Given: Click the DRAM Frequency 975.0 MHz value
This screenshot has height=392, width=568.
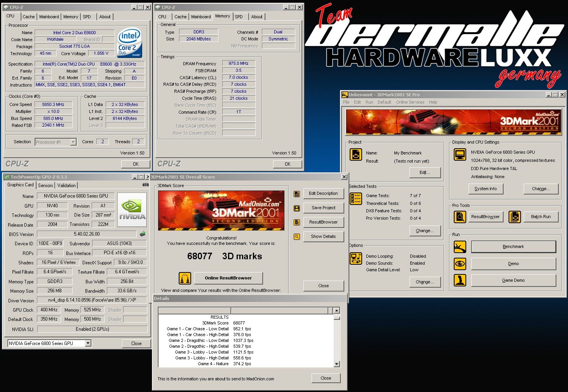Looking at the screenshot, I should tap(239, 63).
